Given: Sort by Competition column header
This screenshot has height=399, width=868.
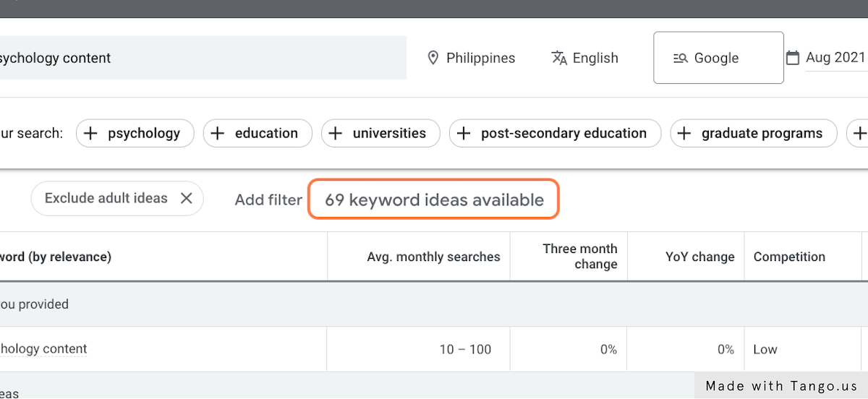Looking at the screenshot, I should tap(789, 257).
